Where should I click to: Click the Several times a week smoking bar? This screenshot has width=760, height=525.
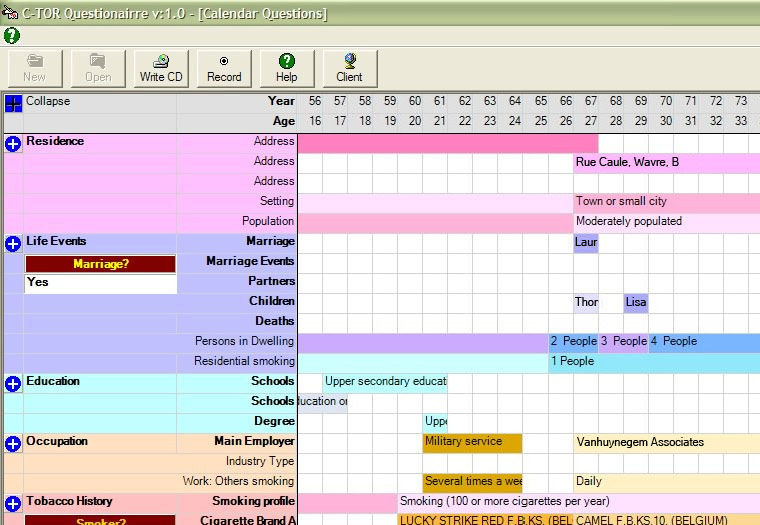[473, 483]
